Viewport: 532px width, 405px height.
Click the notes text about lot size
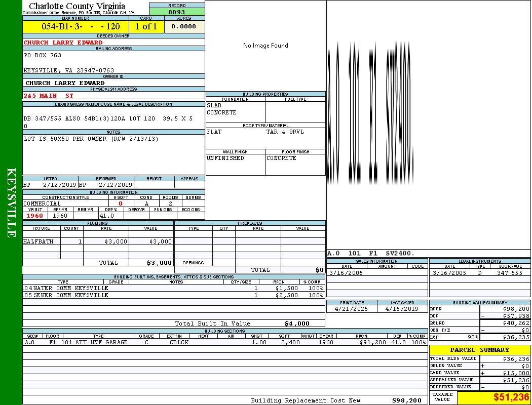click(91, 139)
